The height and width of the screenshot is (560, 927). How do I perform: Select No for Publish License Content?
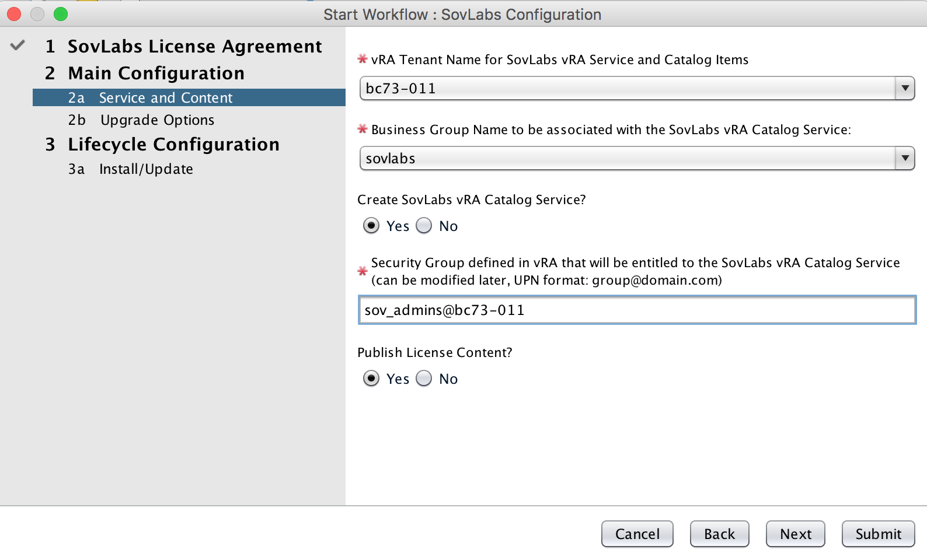coord(424,379)
